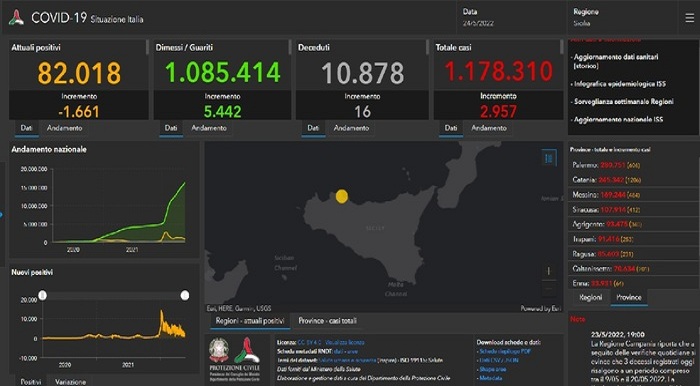Open Sorveglianza settimanale Regioni link
This screenshot has height=386, width=700.
[623, 102]
